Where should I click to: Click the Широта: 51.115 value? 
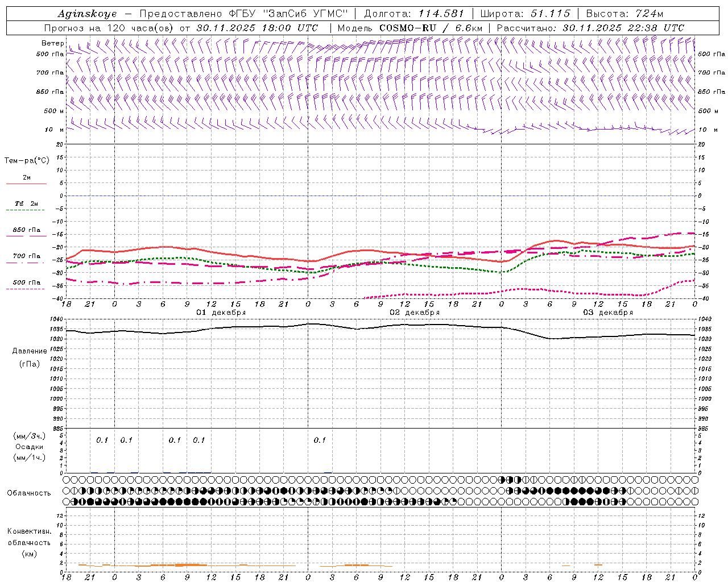525,14
